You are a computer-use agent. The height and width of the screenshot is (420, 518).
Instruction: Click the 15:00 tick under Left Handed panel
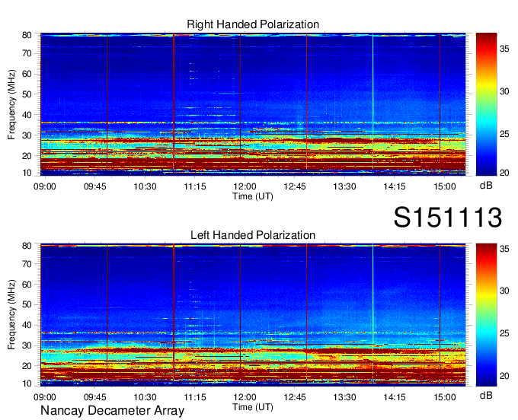(445, 397)
